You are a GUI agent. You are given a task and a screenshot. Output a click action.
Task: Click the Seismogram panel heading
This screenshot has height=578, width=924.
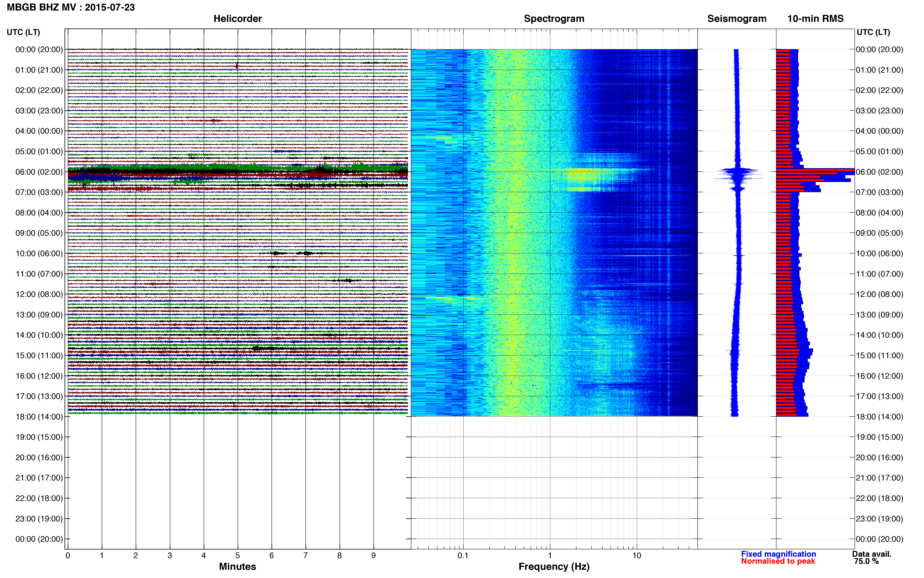(x=736, y=18)
